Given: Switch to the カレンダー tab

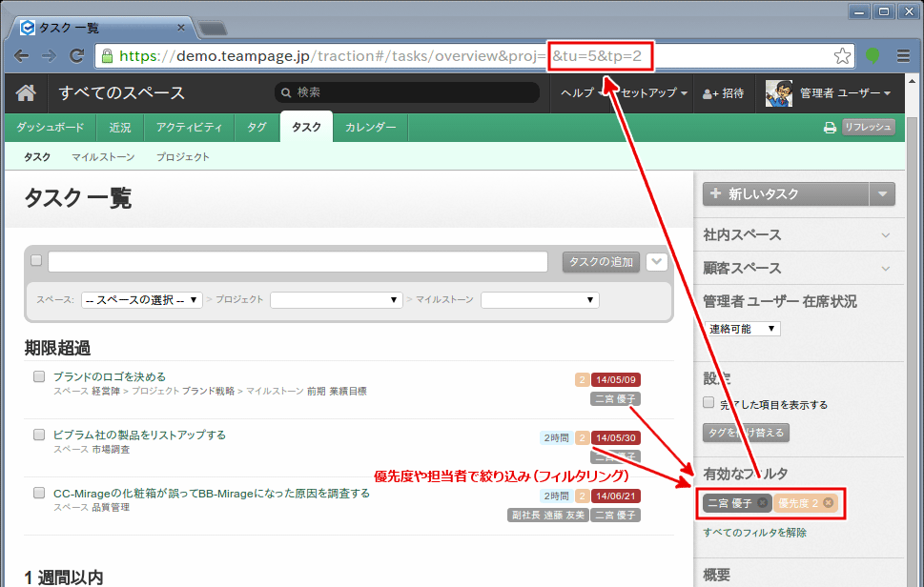Looking at the screenshot, I should (369, 127).
